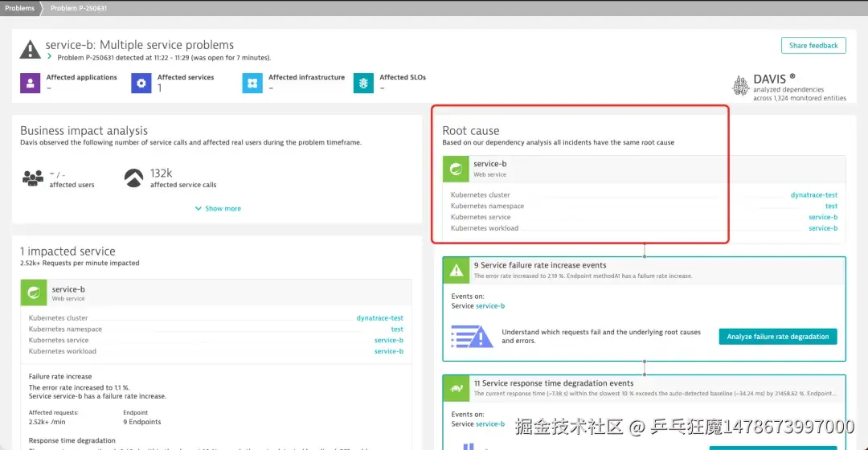Click the Affected services gear icon
Viewport: 868px width, 450px height.
click(x=141, y=83)
